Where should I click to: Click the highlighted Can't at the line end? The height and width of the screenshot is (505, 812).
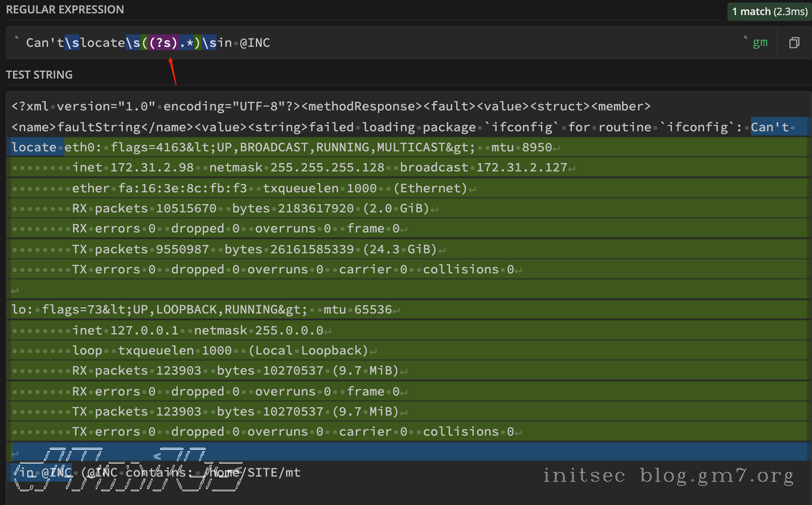tap(769, 127)
